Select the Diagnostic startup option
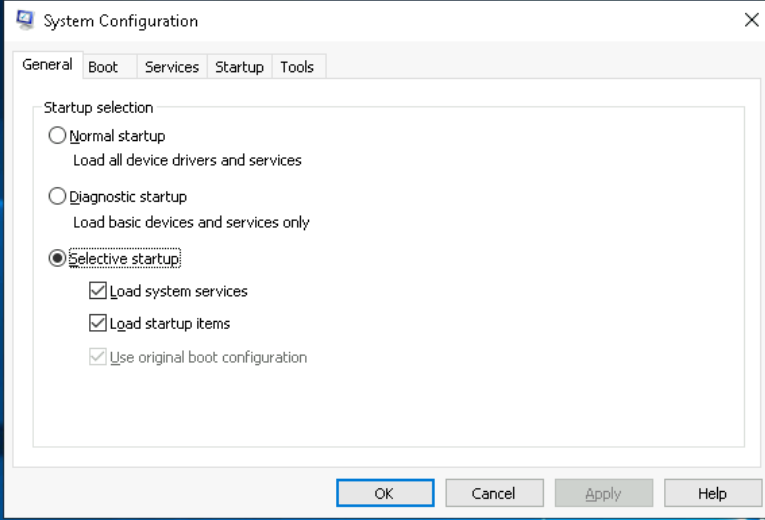 coord(58,197)
